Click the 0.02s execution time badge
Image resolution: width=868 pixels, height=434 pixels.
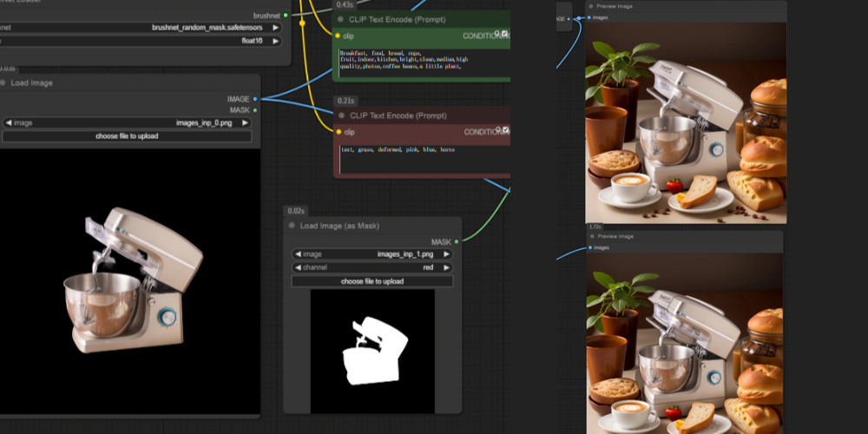(x=296, y=211)
